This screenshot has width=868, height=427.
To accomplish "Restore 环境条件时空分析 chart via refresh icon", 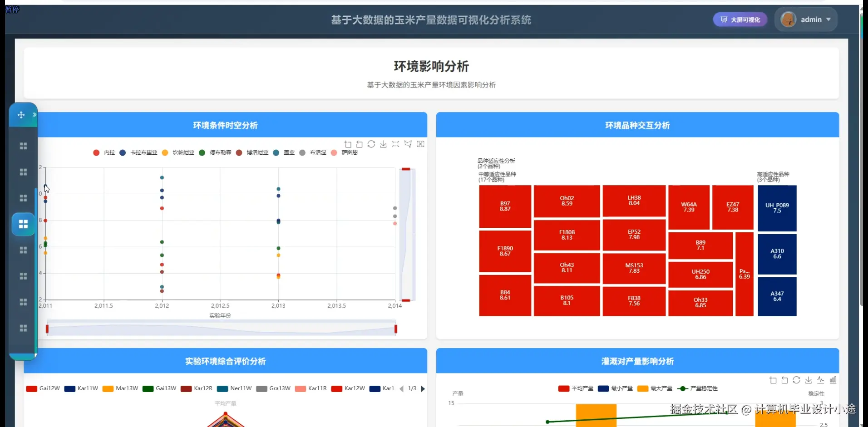I will 372,144.
